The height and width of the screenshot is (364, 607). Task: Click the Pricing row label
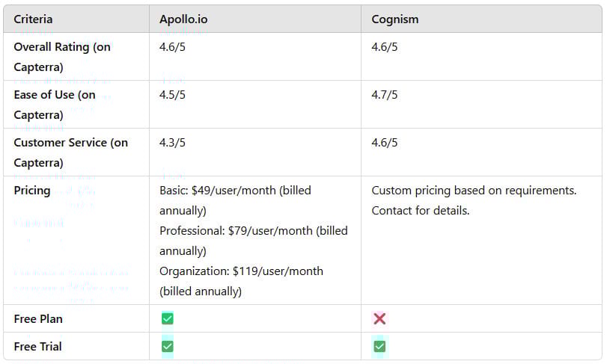click(x=32, y=191)
